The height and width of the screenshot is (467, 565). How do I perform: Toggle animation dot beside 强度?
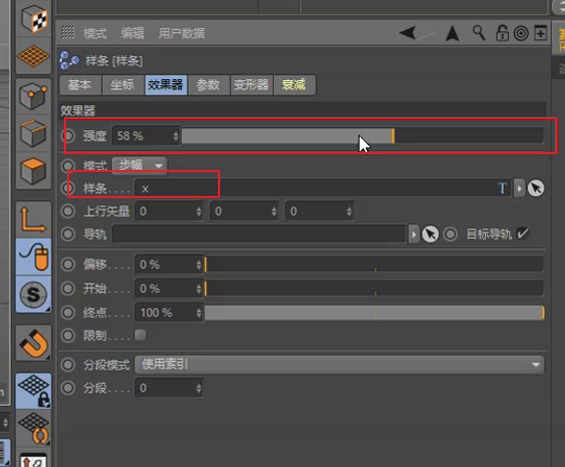pos(68,136)
